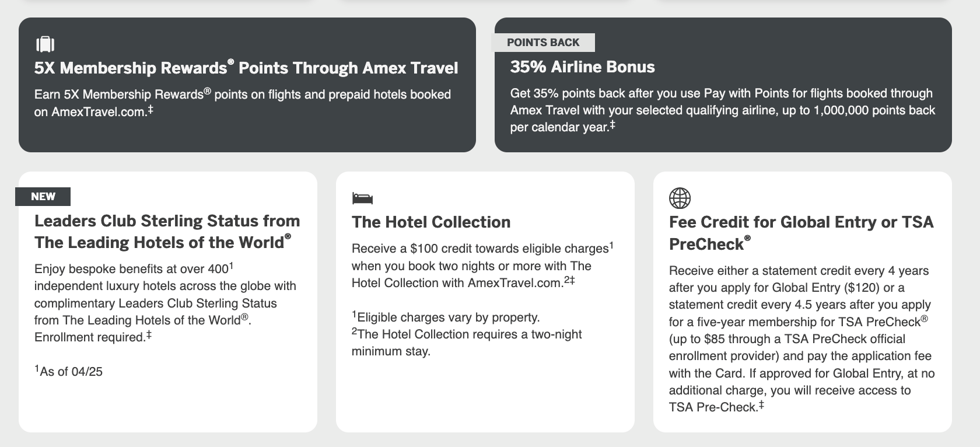Click the 35% points back description text
The image size is (980, 447).
722,110
